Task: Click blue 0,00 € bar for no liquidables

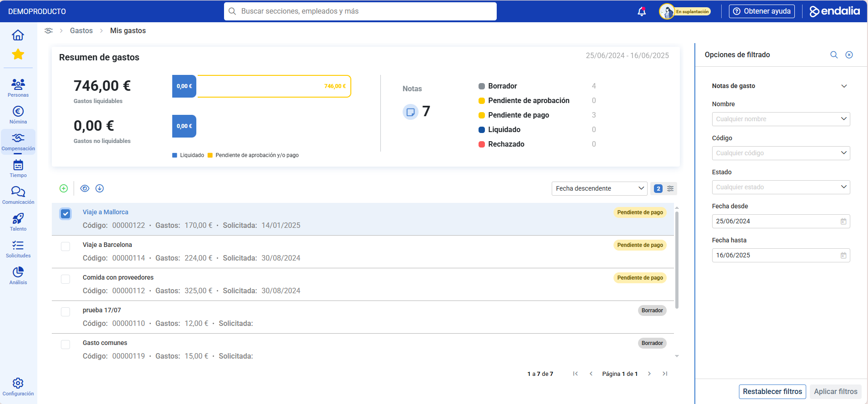Action: click(184, 126)
